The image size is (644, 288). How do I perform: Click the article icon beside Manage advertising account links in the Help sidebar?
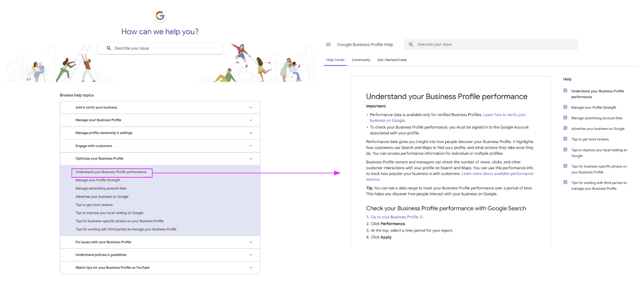click(x=565, y=118)
